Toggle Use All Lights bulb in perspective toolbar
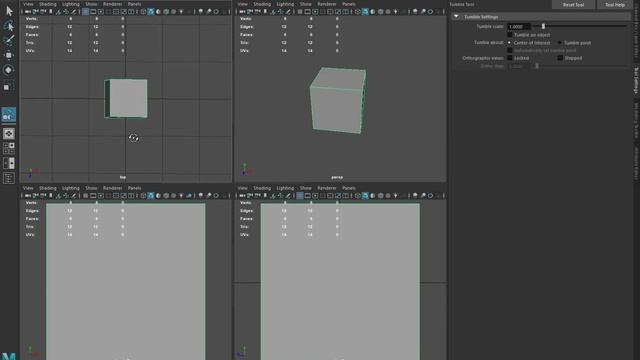The height and width of the screenshot is (360, 640). tap(396, 12)
